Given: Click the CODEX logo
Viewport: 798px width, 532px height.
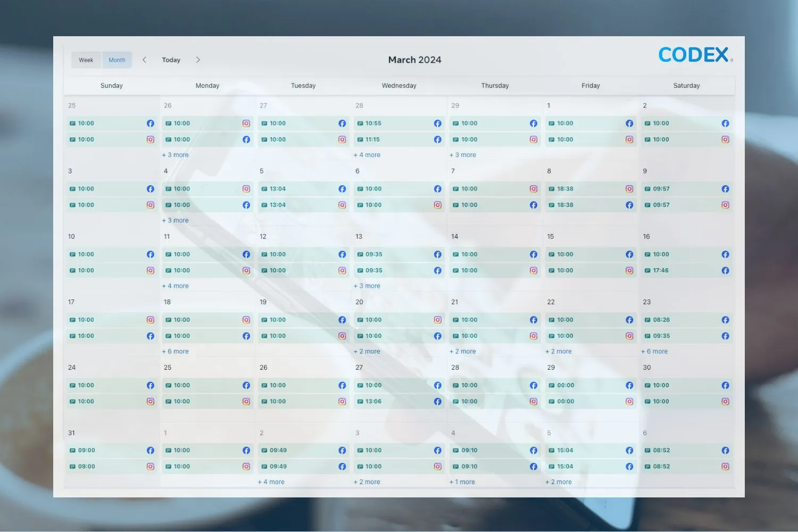Looking at the screenshot, I should point(695,54).
